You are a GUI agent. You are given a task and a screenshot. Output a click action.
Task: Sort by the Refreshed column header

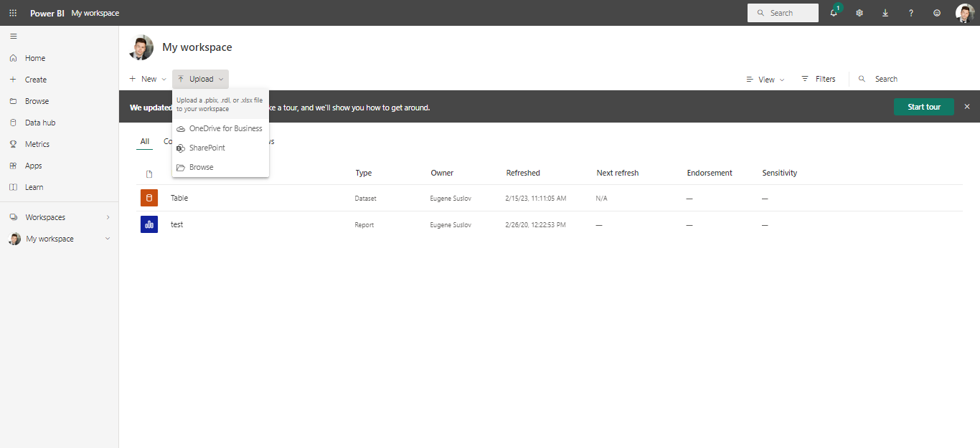point(523,173)
